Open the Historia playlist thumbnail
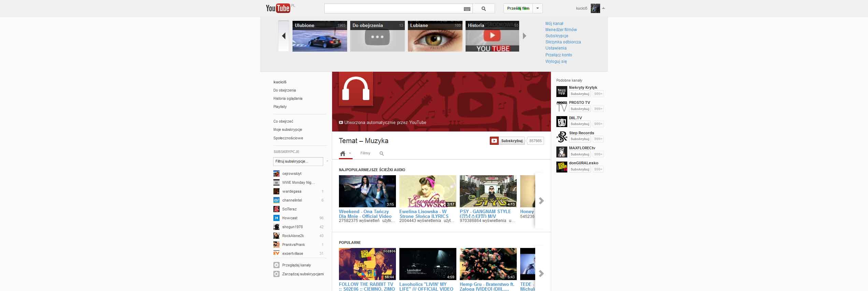 point(492,36)
